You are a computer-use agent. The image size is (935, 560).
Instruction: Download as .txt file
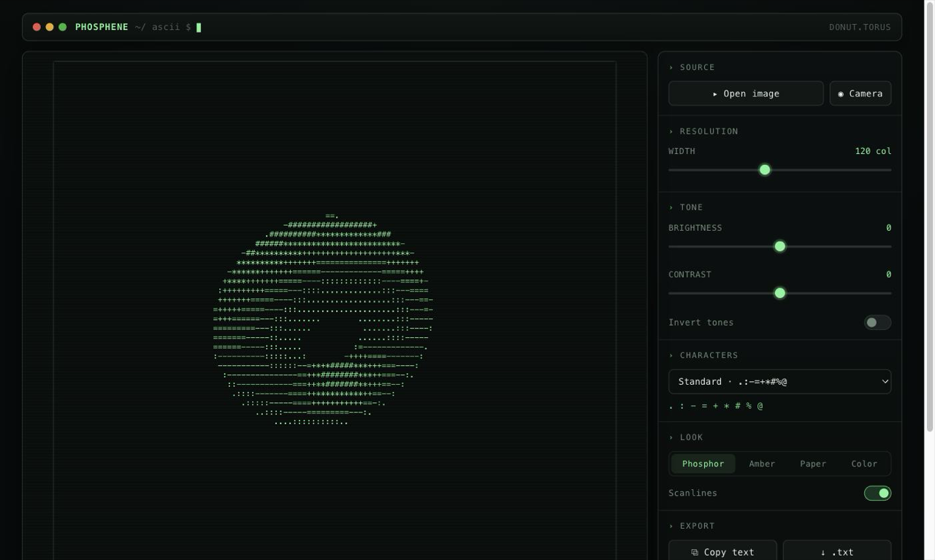pos(837,551)
